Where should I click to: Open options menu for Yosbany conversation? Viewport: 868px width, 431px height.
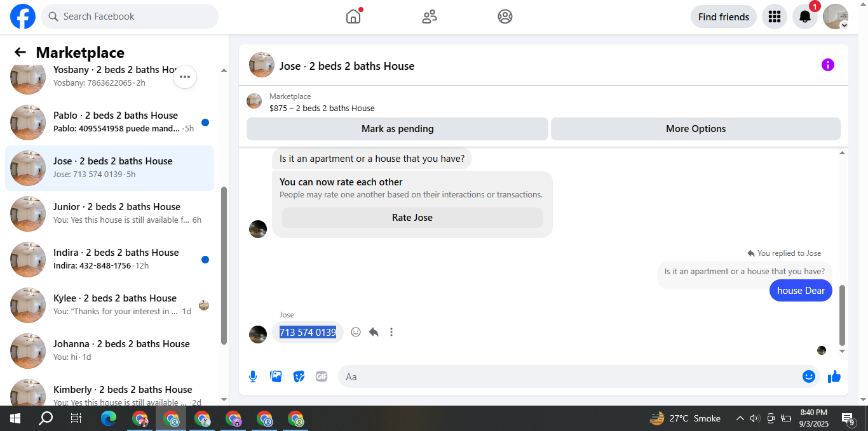(x=185, y=77)
